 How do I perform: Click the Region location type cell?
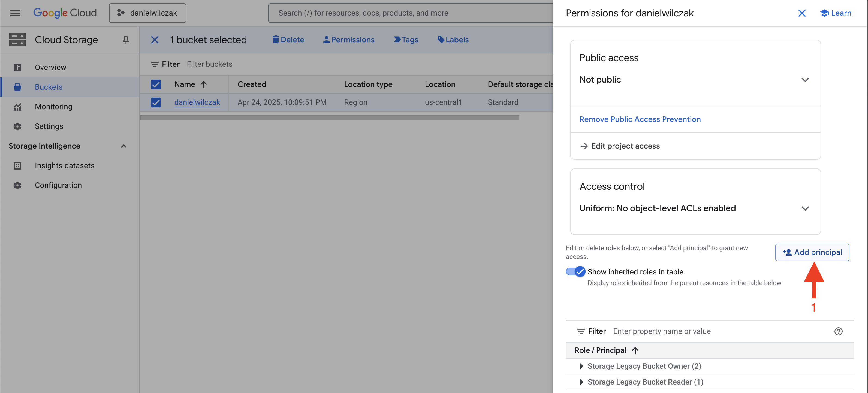[x=355, y=102]
